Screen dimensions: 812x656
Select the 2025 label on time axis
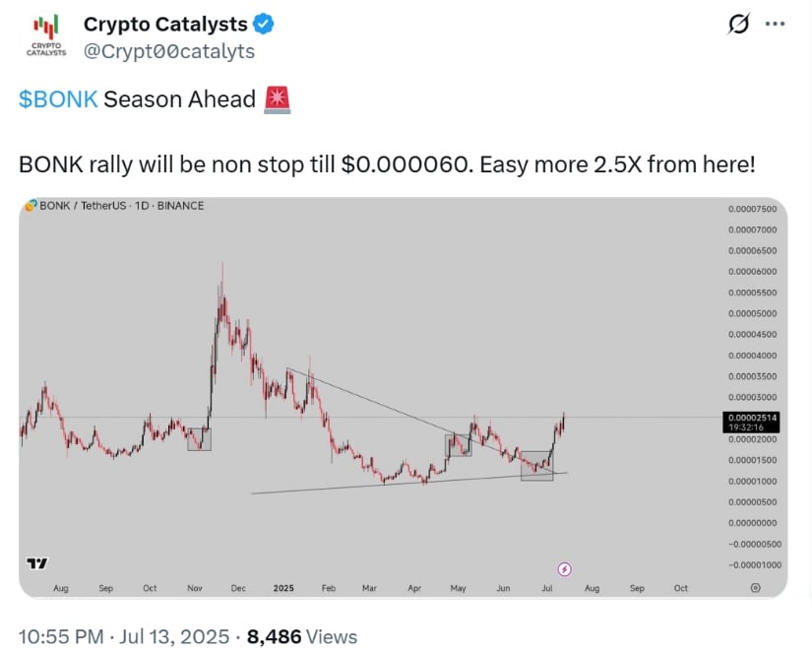283,588
